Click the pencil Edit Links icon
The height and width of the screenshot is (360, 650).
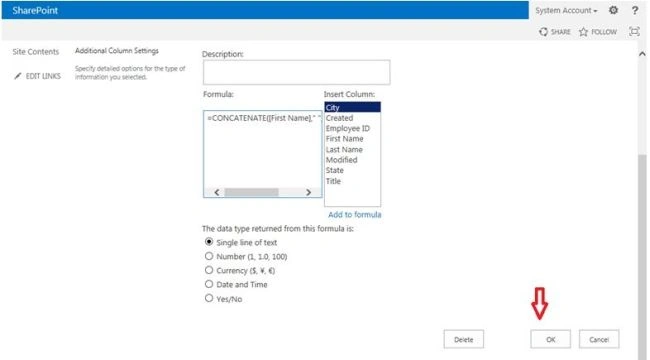click(x=17, y=76)
